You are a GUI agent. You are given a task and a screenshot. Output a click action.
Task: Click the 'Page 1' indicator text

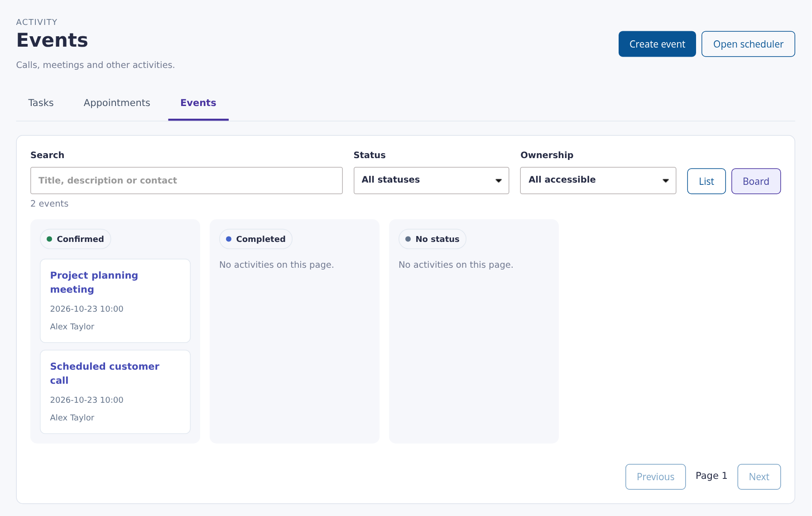(711, 476)
